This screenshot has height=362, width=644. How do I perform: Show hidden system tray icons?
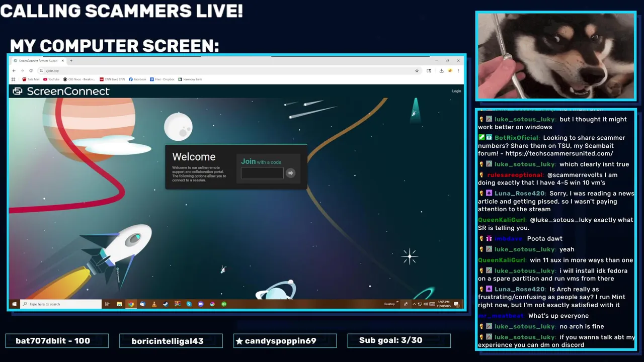pos(414,304)
